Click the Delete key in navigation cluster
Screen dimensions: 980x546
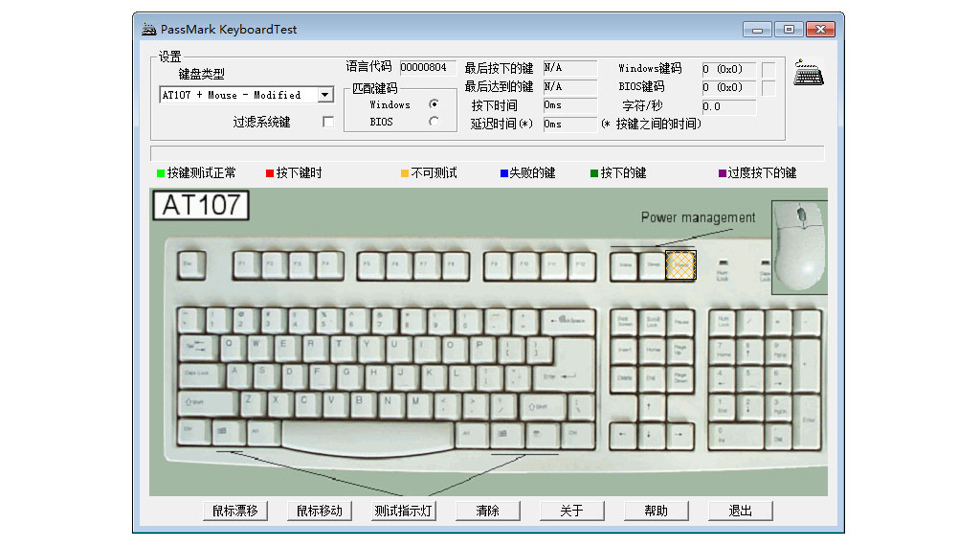(624, 379)
